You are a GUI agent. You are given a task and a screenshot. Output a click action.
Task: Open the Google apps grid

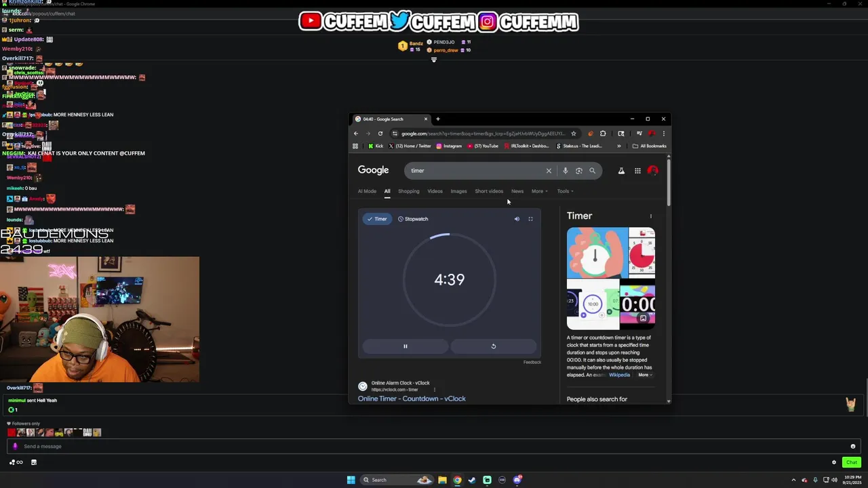click(x=637, y=171)
